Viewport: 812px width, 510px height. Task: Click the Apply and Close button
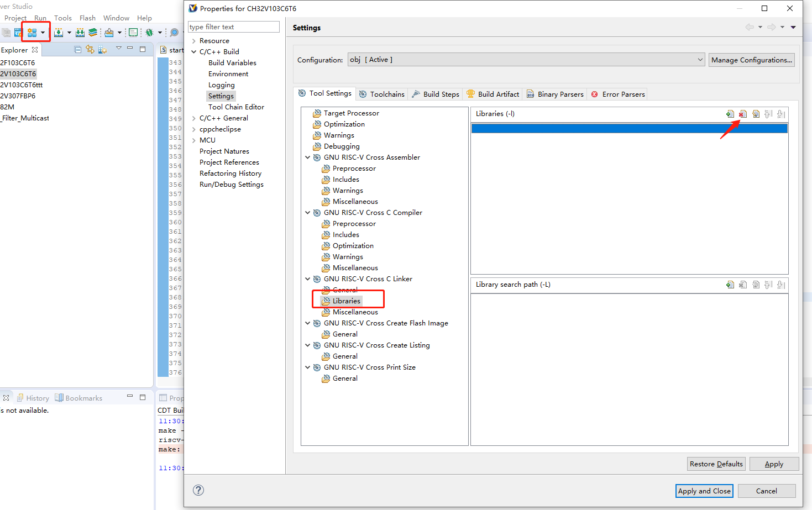[x=704, y=491]
